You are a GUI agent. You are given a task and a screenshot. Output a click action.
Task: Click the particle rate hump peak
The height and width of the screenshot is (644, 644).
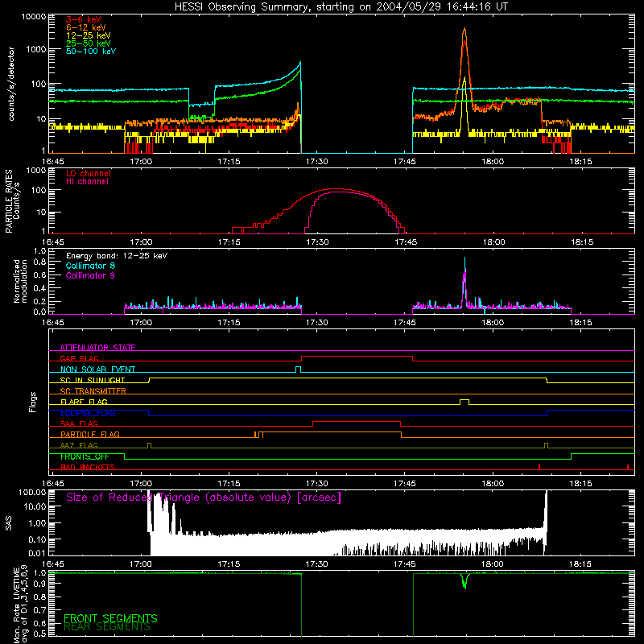pos(336,190)
